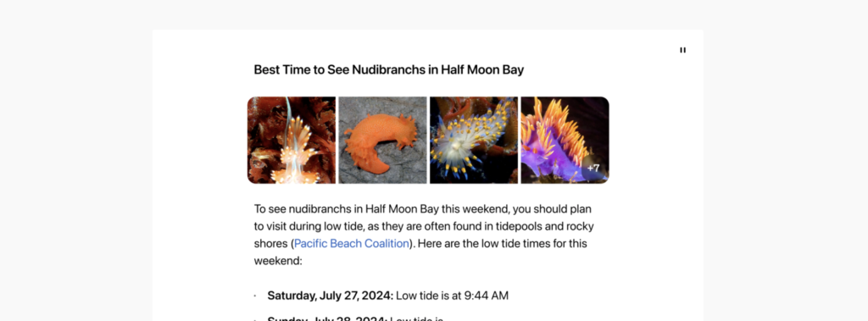Screen dimensions: 868x321
Task: Click the last paragraph line reading weekend:
Action: point(278,261)
